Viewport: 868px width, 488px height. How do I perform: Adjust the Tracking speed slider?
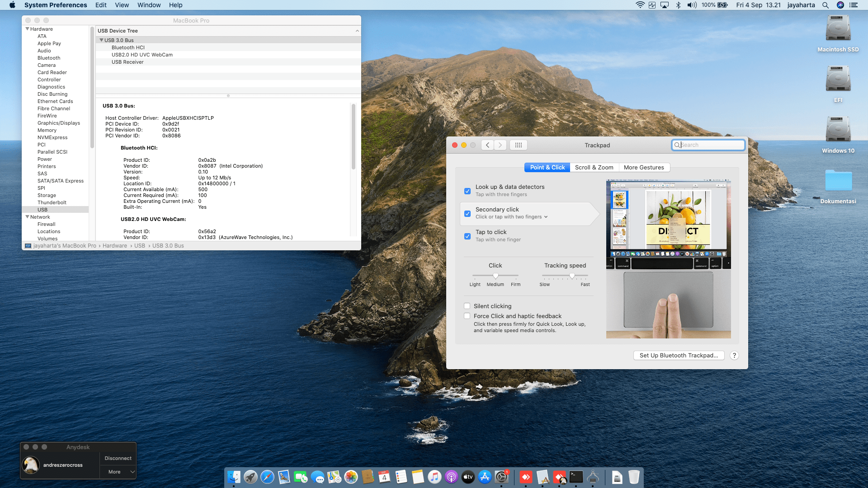tap(572, 276)
